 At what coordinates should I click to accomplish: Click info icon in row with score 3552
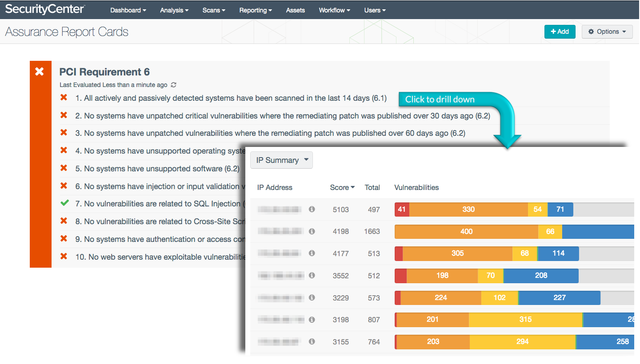[x=312, y=275]
